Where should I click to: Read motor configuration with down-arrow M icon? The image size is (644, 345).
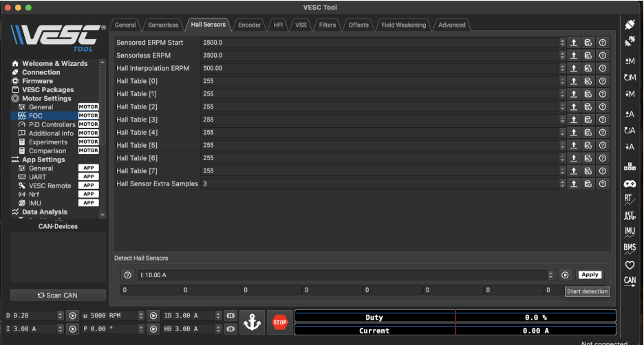[630, 94]
